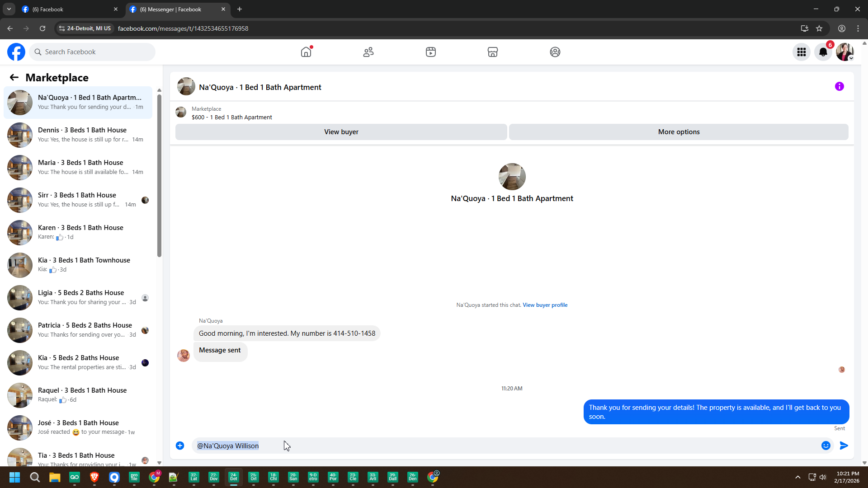Click the purple conversation info icon

pos(839,86)
